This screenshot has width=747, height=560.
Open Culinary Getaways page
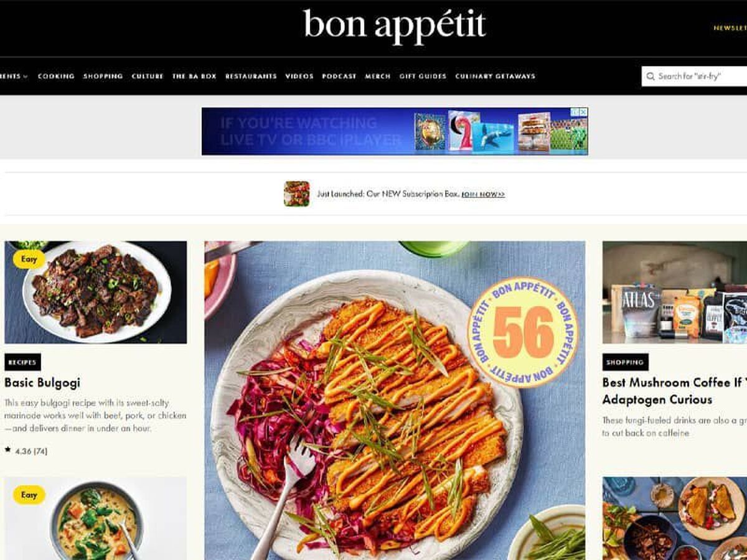coord(495,76)
